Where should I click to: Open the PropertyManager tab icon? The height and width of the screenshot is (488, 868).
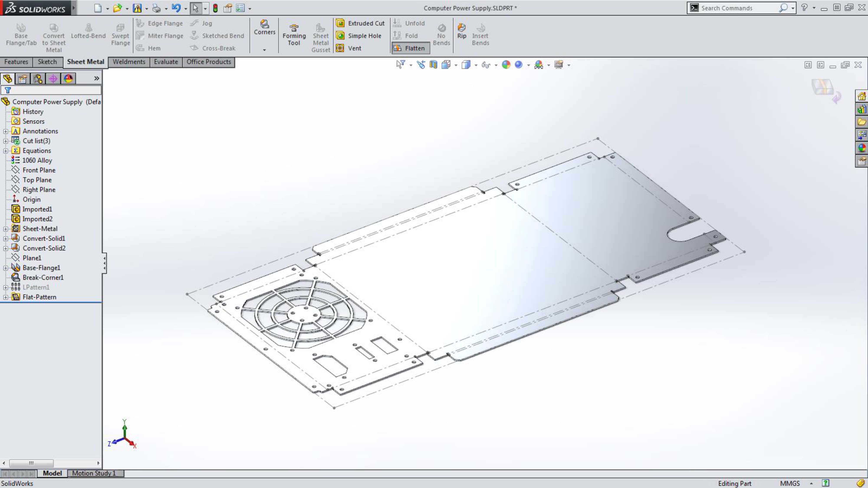(23, 79)
